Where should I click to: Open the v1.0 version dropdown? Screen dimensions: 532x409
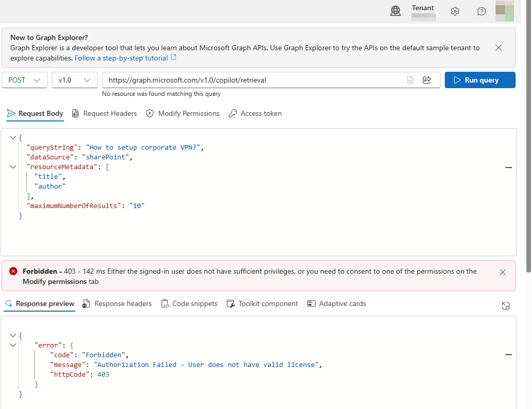[74, 80]
